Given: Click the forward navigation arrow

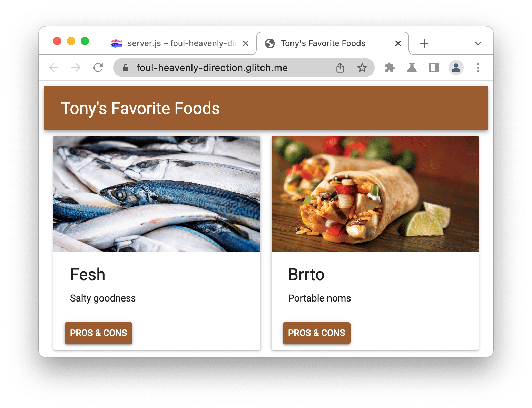Looking at the screenshot, I should click(76, 68).
